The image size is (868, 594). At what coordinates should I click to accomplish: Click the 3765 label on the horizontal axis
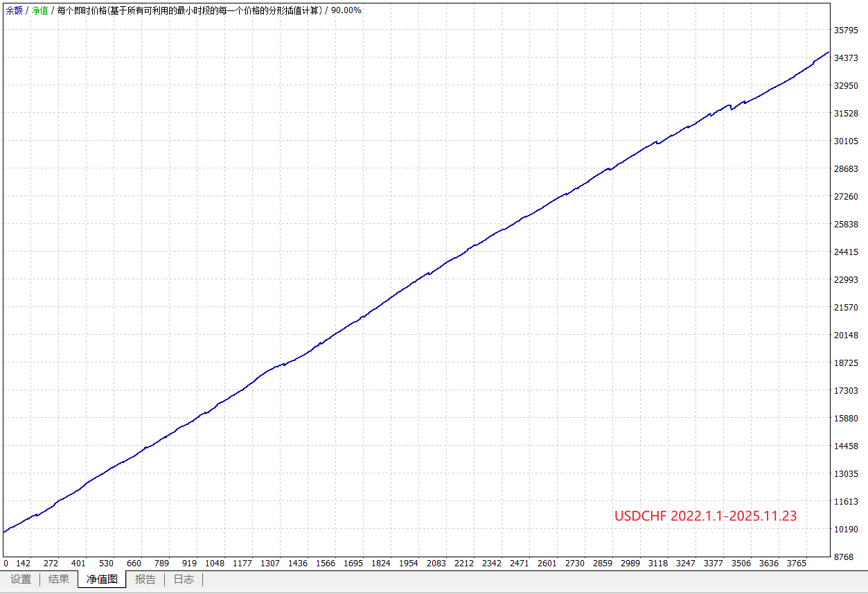tap(796, 564)
